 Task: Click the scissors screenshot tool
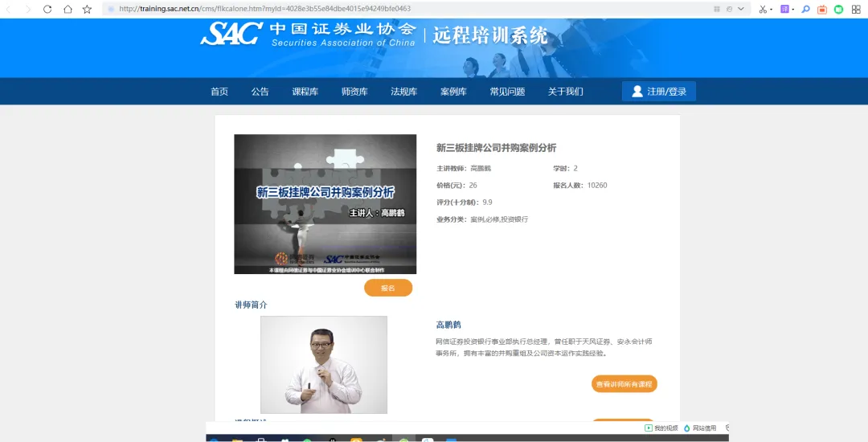click(763, 9)
